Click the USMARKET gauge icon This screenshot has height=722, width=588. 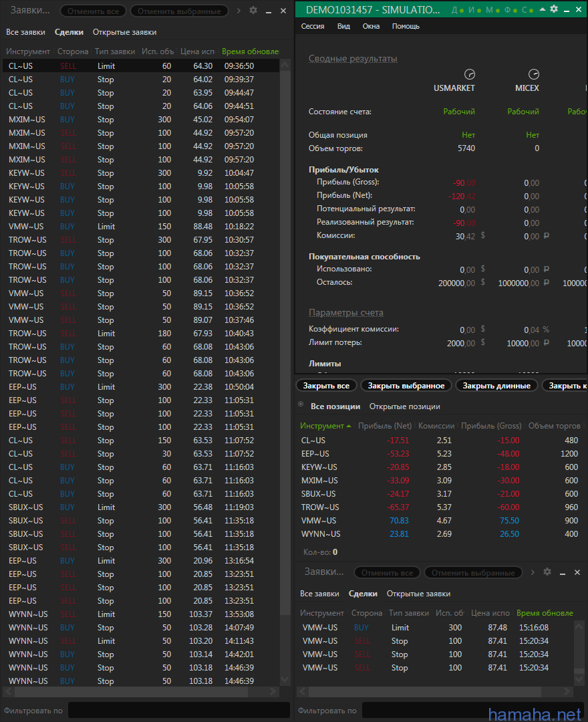point(469,74)
